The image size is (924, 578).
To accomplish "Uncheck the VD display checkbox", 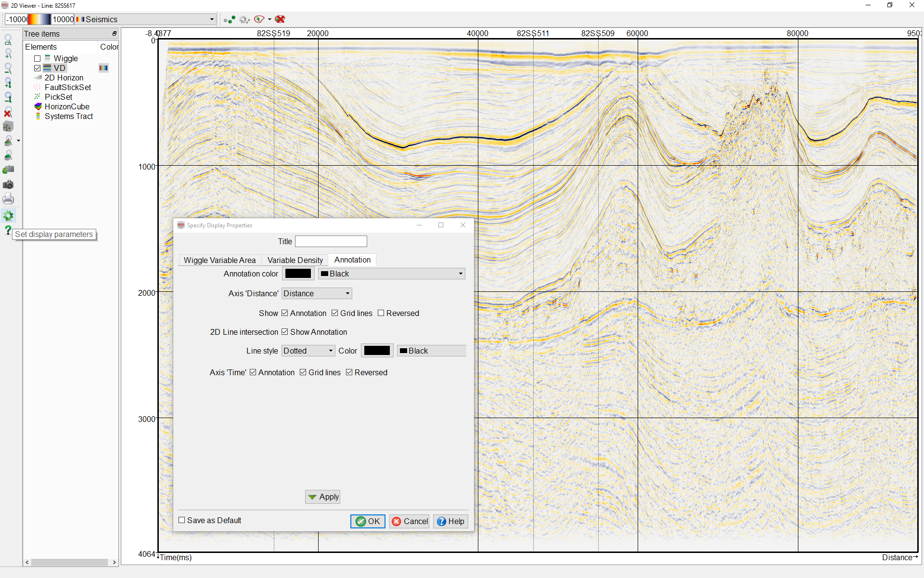I will (x=37, y=68).
